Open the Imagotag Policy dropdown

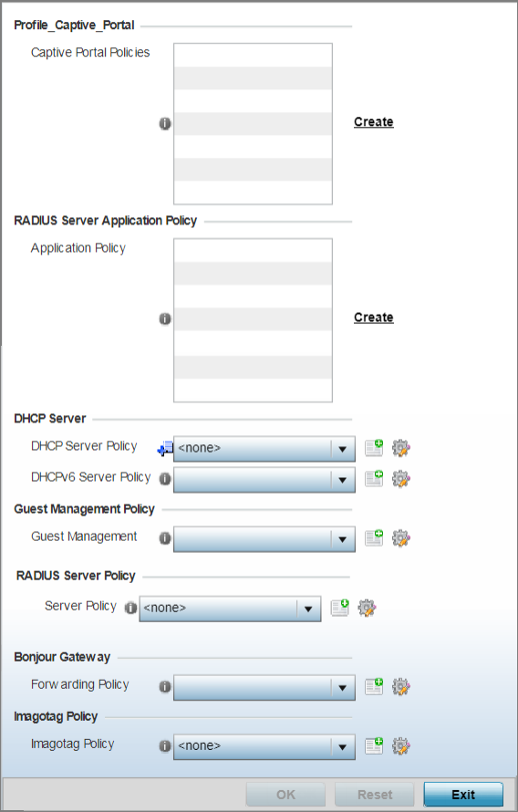click(264, 746)
